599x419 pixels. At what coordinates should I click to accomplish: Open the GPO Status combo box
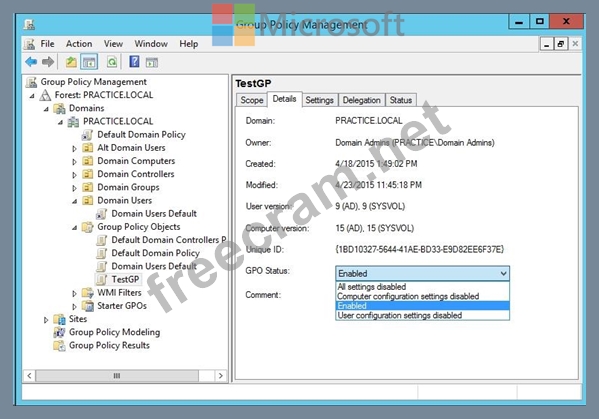point(422,273)
